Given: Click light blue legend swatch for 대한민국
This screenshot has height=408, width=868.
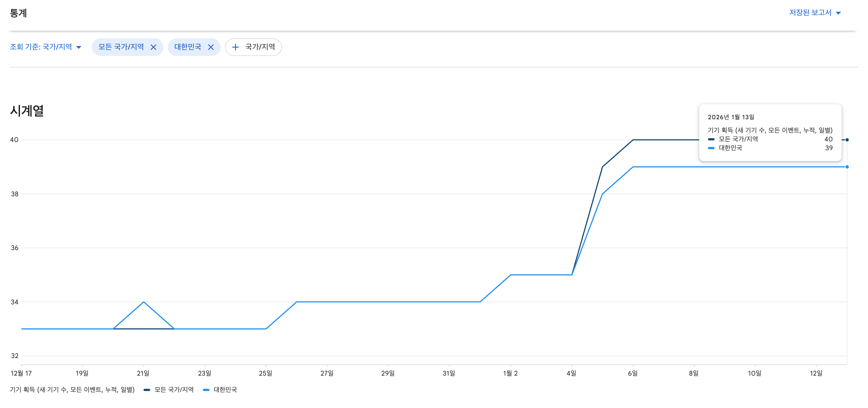Looking at the screenshot, I should pos(206,390).
